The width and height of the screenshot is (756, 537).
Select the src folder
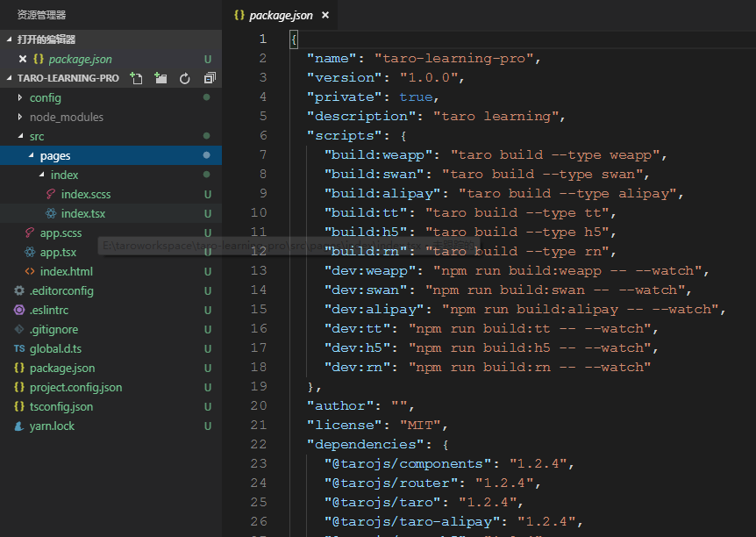click(111, 136)
